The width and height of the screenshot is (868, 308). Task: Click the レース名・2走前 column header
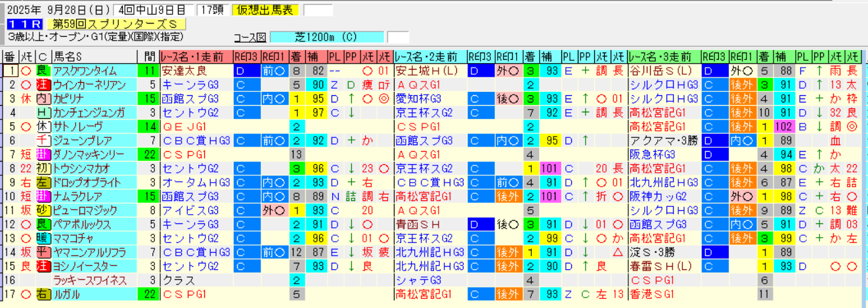[430, 56]
